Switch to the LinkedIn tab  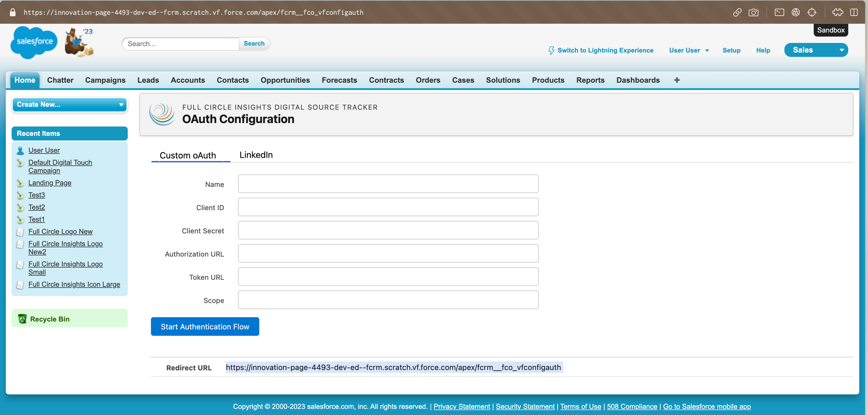[x=256, y=155]
